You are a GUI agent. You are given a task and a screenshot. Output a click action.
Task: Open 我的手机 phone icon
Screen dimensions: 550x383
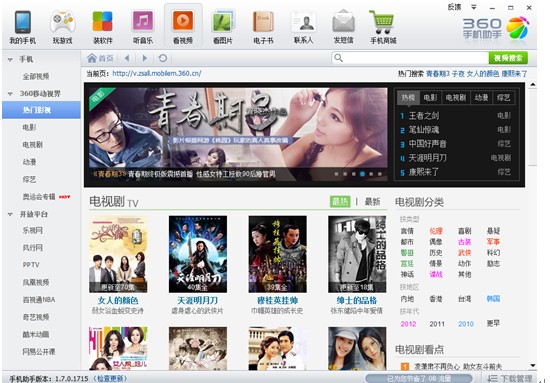tap(22, 22)
